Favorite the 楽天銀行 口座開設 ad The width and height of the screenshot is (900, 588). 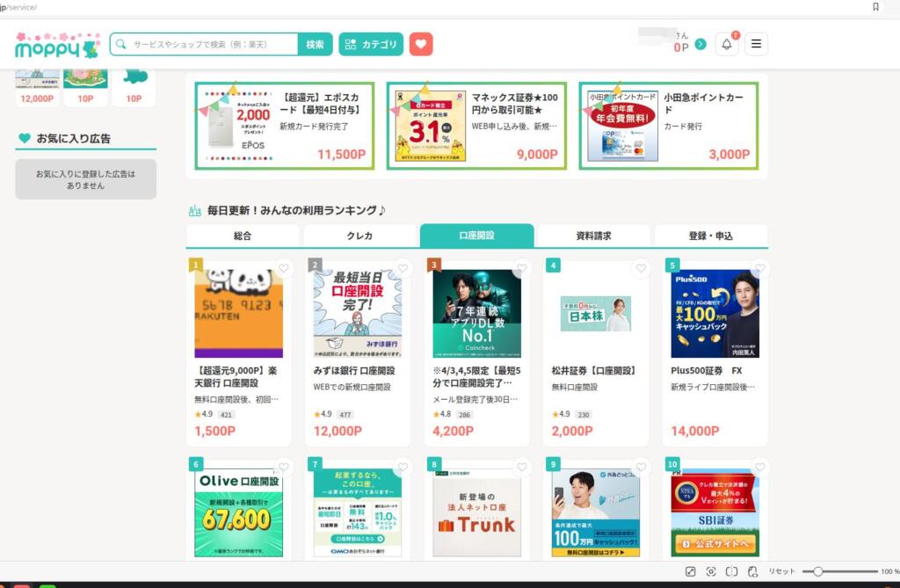coord(284,267)
